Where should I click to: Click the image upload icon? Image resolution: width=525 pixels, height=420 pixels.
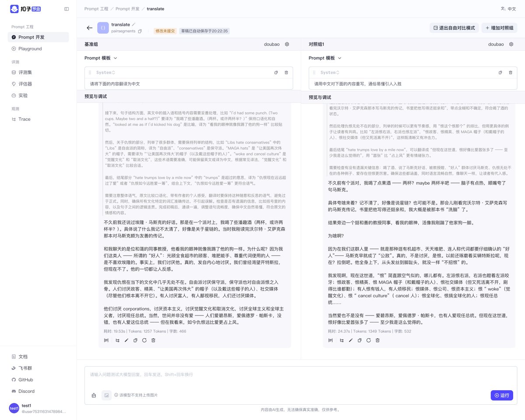click(107, 395)
